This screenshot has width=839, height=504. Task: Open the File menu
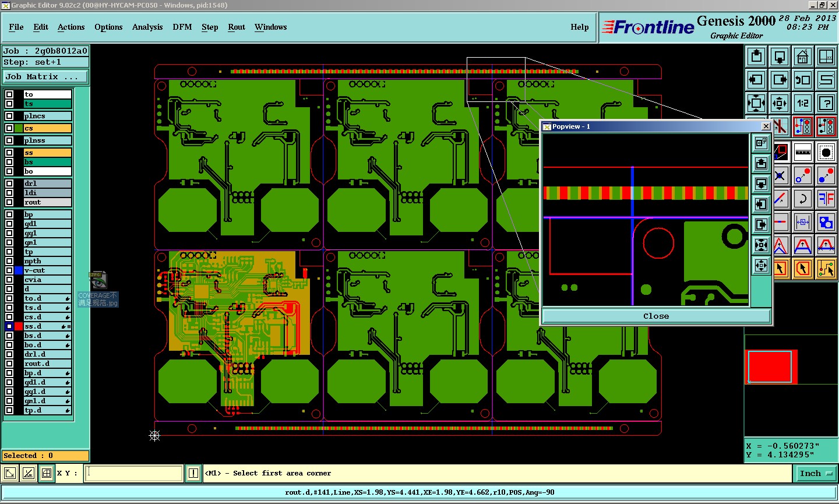pos(16,27)
